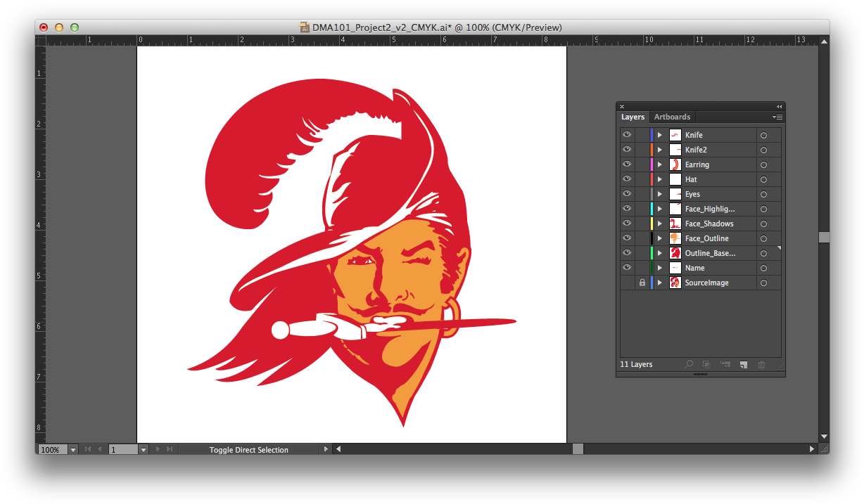The width and height of the screenshot is (864, 504).
Task: Expand the Earring layer contents
Action: 660,164
